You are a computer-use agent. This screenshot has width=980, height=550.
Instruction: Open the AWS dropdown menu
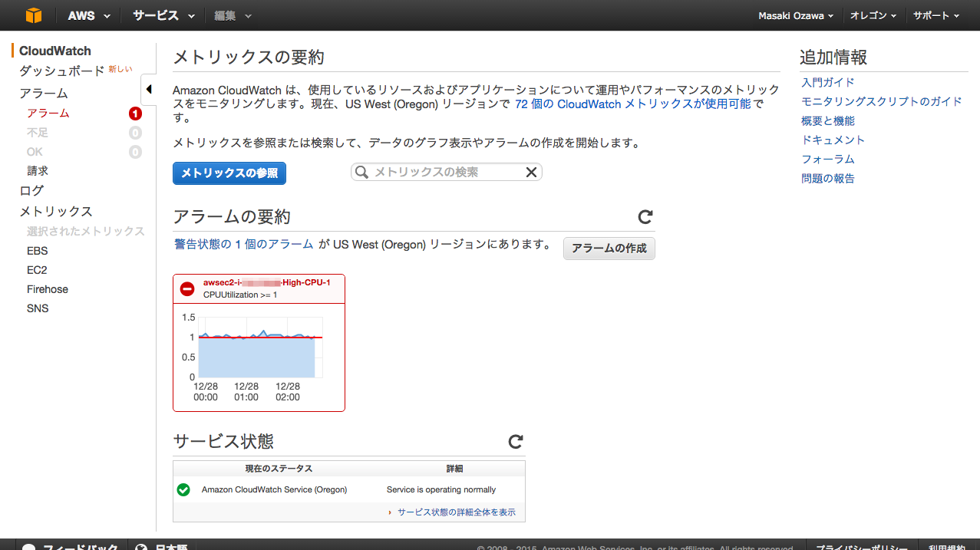click(89, 15)
